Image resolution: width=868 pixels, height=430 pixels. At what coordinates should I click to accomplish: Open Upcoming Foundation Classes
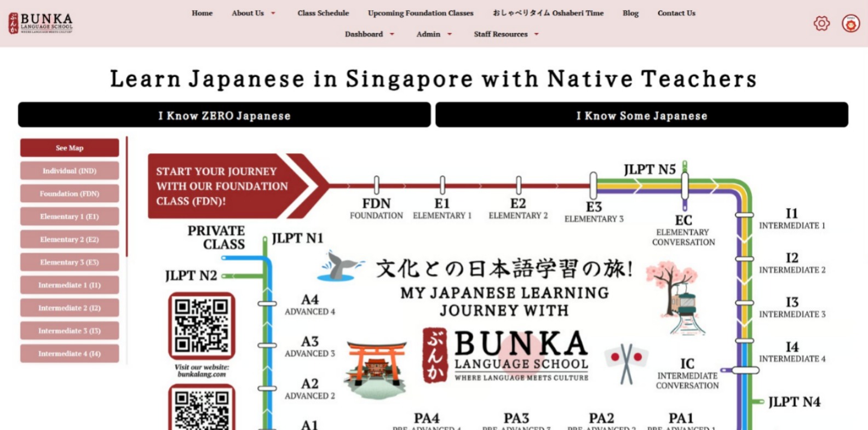421,13
